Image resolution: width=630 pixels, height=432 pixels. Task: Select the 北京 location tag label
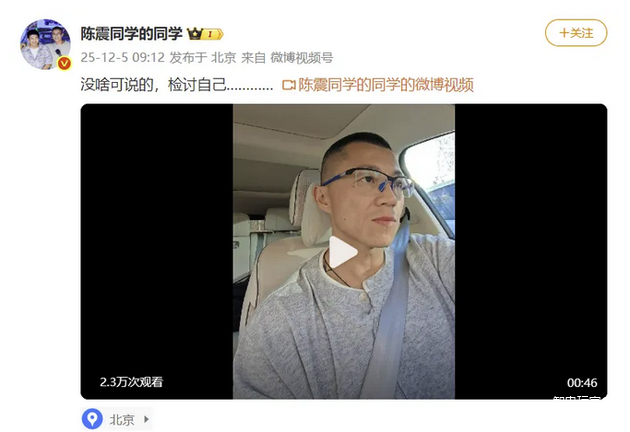coord(122,420)
